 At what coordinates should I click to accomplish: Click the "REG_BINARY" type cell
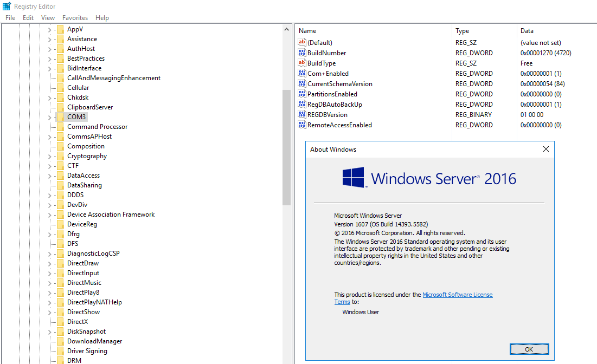[473, 114]
